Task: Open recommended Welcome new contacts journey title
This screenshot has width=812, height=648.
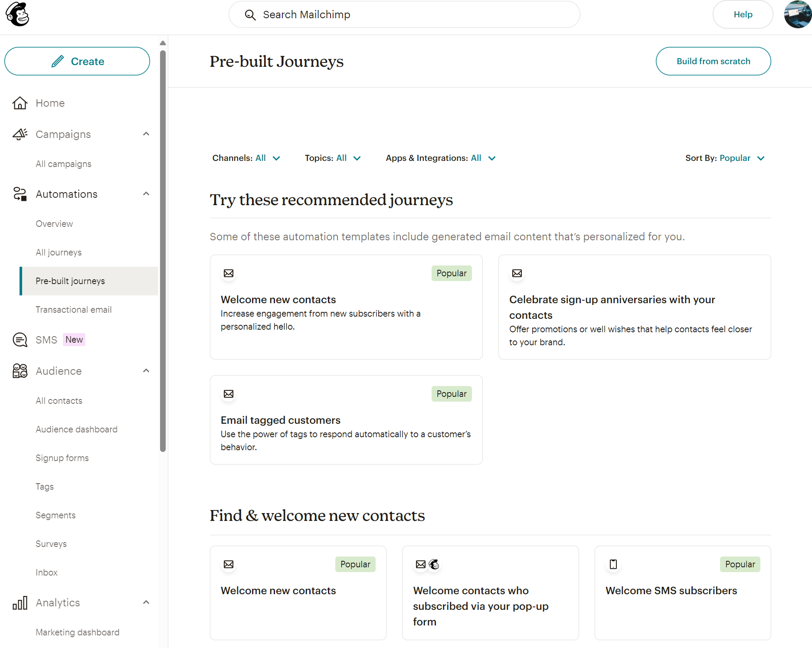Action: click(x=278, y=300)
